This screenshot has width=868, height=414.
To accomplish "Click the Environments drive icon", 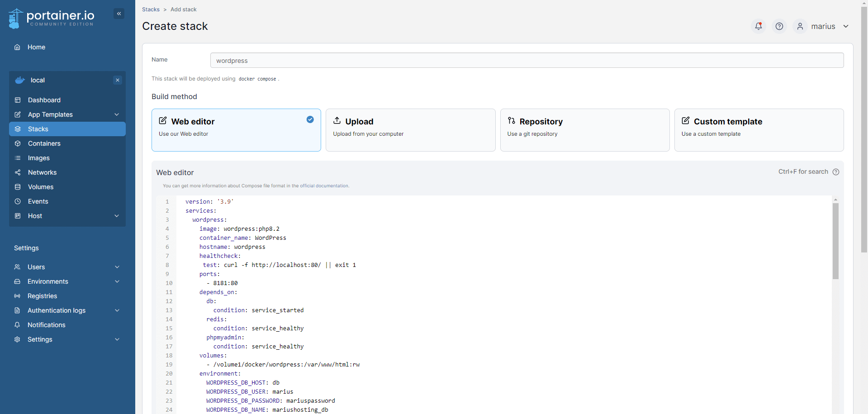I will (x=17, y=281).
